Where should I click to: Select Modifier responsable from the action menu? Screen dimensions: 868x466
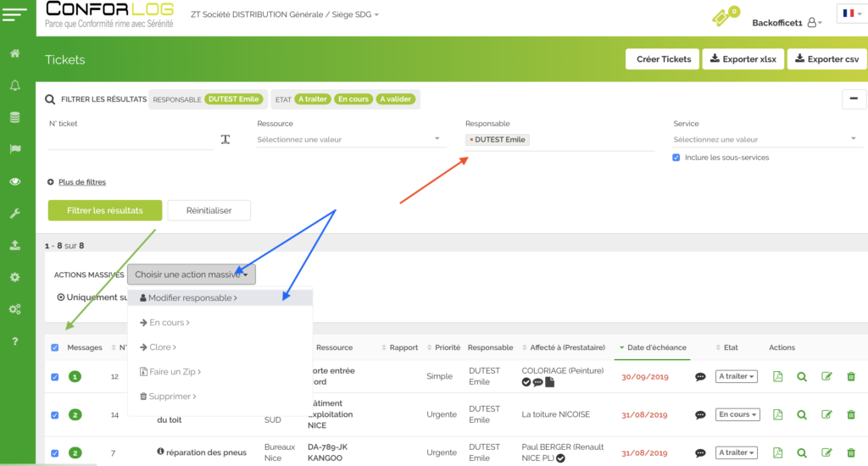(192, 298)
